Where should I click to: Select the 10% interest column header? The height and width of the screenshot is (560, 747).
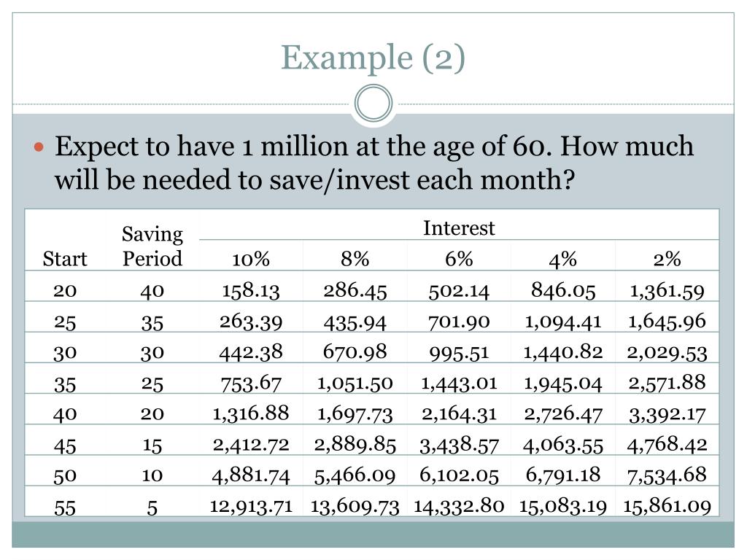pyautogui.click(x=251, y=260)
